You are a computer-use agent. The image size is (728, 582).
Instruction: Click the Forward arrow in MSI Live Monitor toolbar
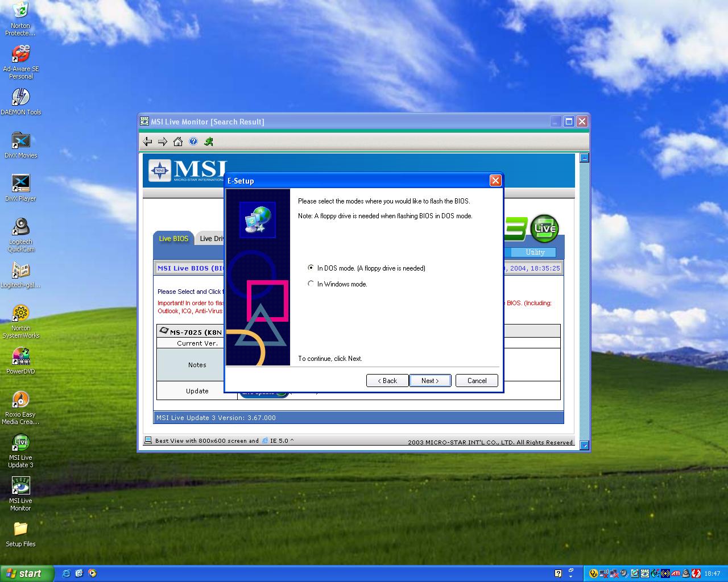[x=163, y=142]
